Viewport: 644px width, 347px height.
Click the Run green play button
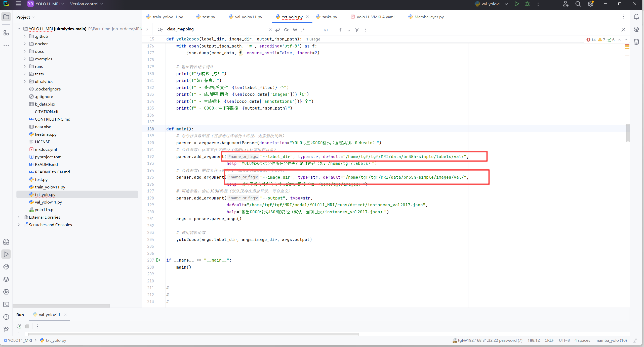516,4
